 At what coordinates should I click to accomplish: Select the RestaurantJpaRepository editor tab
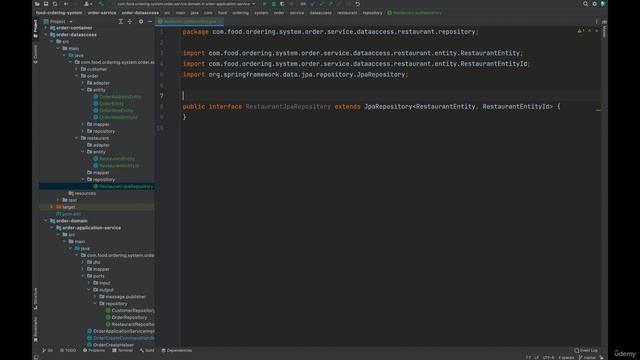coord(189,21)
